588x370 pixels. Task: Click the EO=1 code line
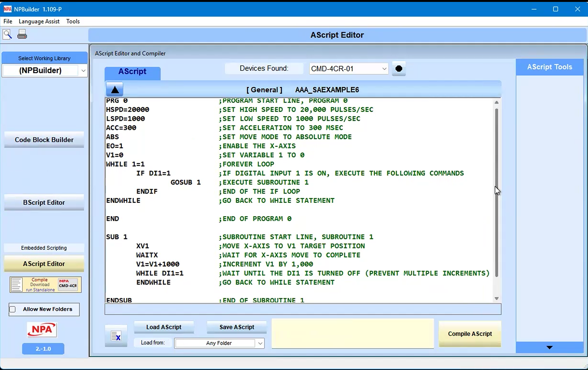115,146
